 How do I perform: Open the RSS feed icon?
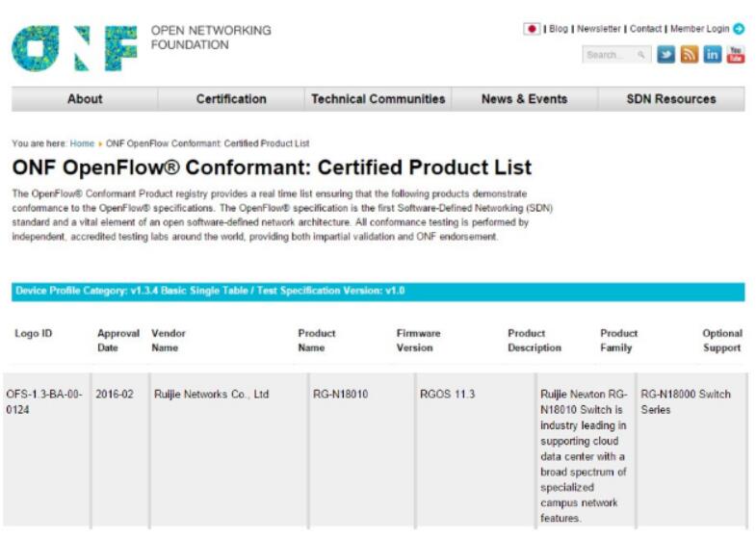[691, 55]
